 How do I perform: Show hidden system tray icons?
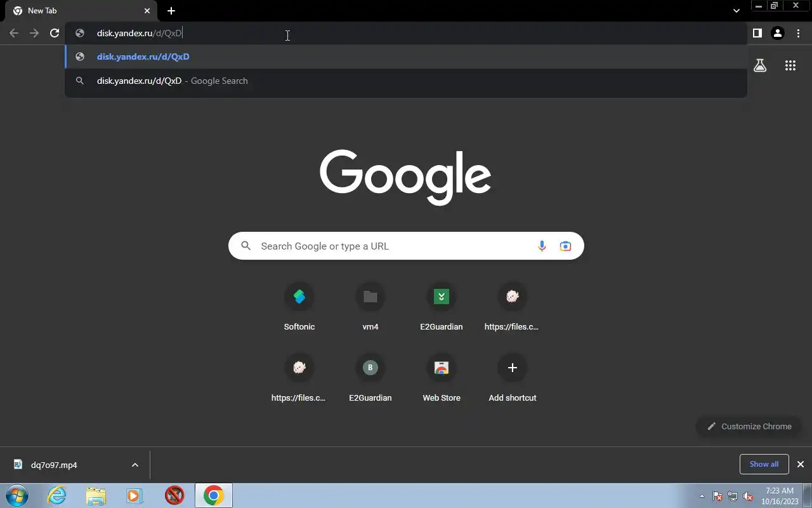702,496
